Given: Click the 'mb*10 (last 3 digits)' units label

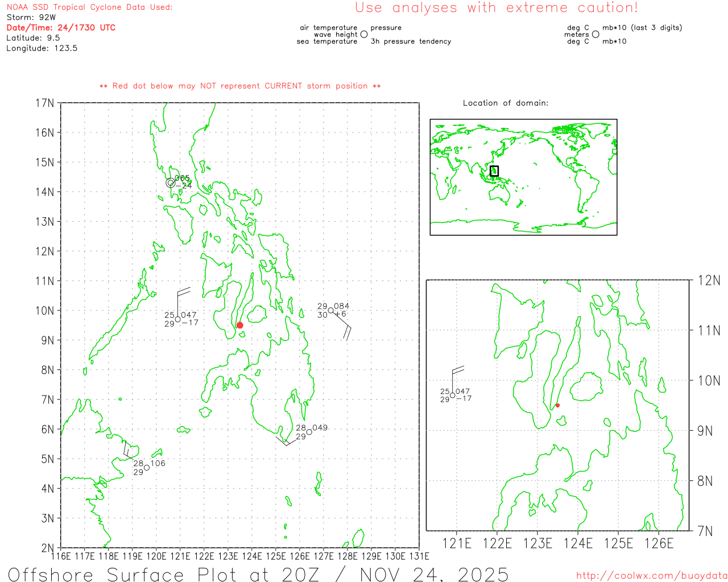Looking at the screenshot, I should (642, 28).
